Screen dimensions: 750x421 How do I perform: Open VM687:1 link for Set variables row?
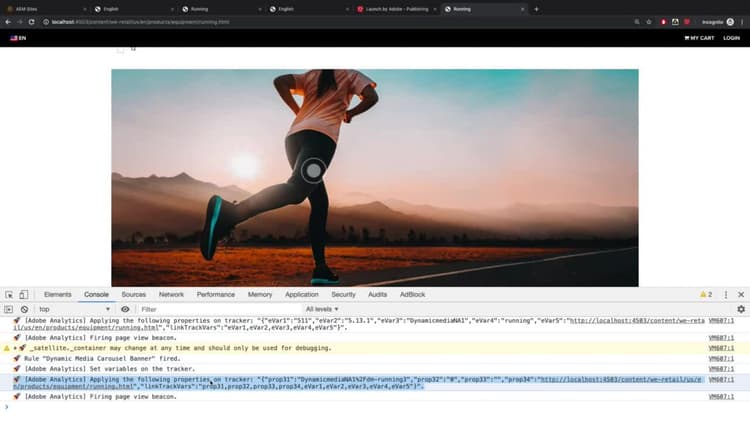[x=721, y=369]
